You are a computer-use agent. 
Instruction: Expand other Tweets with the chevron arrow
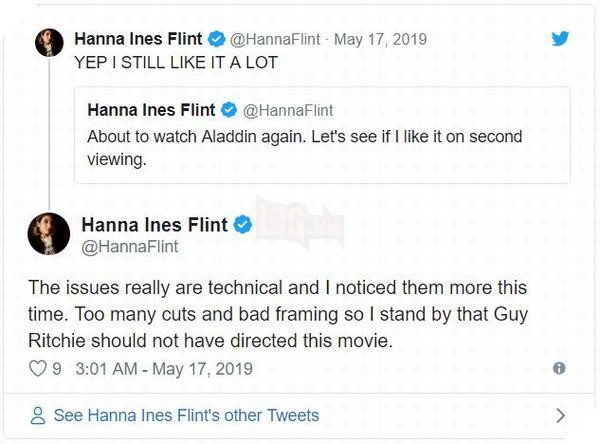(560, 415)
